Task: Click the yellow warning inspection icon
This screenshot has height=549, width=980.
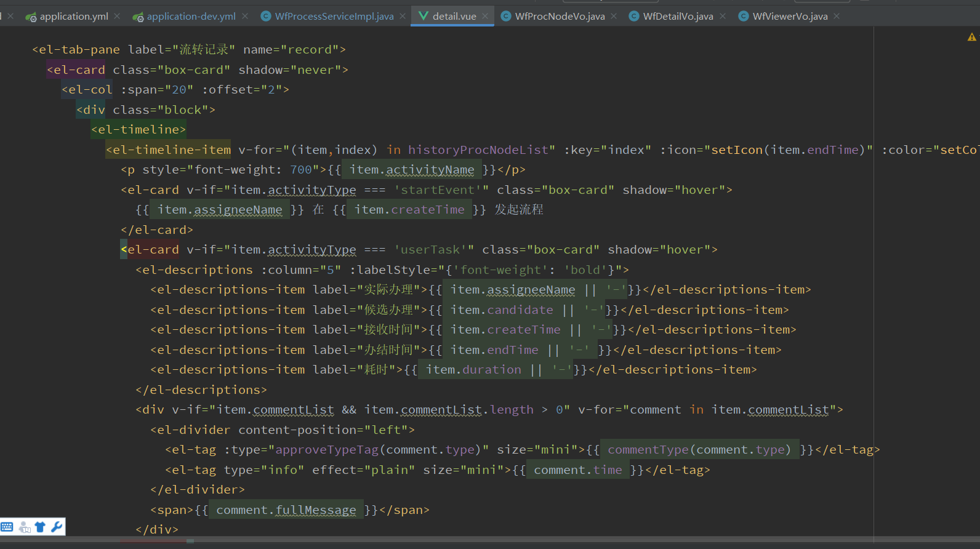Action: click(x=972, y=37)
